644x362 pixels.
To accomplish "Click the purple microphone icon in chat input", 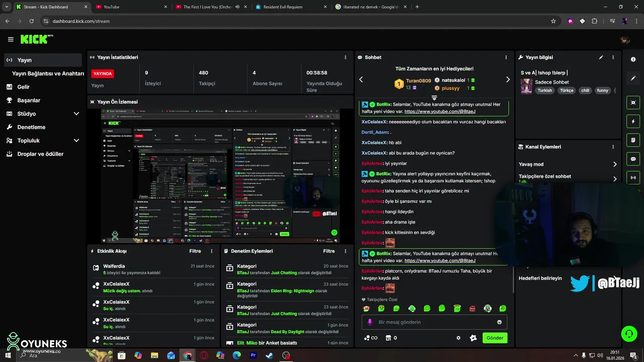I will click(370, 322).
